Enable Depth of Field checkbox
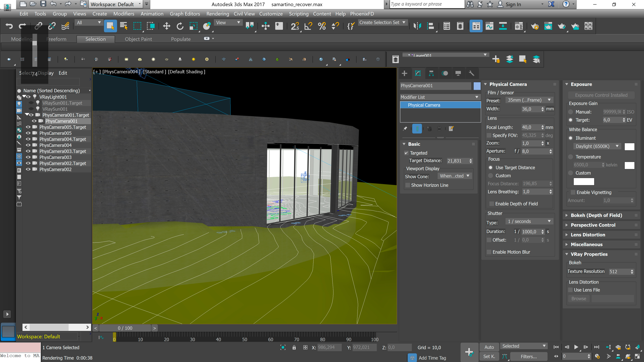This screenshot has width=644, height=362. point(492,204)
